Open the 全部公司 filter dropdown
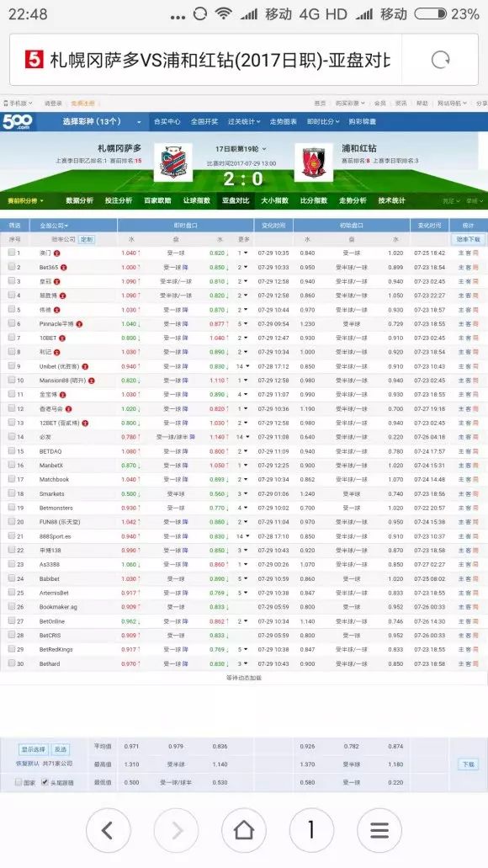This screenshot has width=488, height=868. pos(54,226)
